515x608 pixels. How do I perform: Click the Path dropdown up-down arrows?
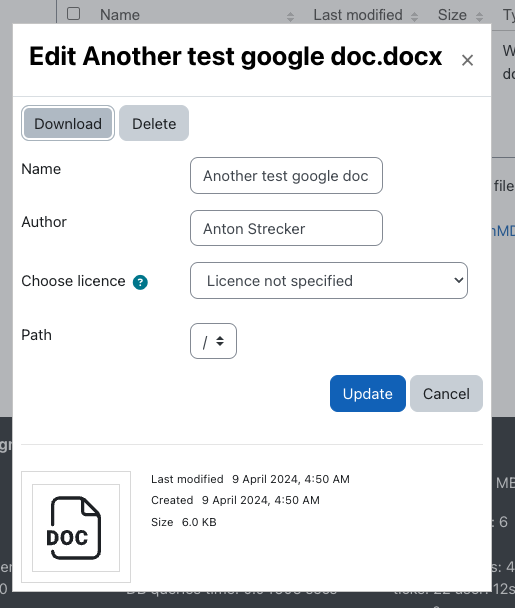tap(220, 341)
